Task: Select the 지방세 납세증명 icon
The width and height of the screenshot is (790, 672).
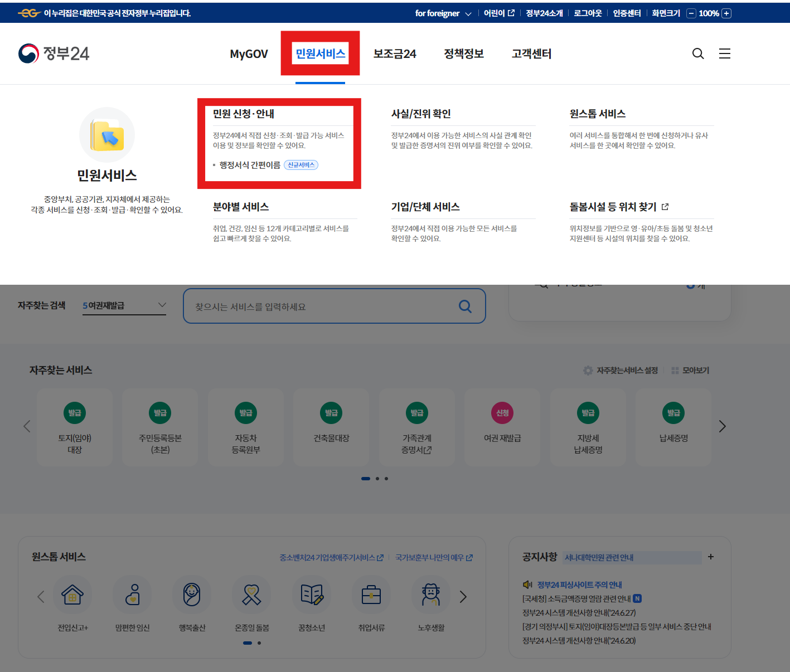Action: (588, 427)
